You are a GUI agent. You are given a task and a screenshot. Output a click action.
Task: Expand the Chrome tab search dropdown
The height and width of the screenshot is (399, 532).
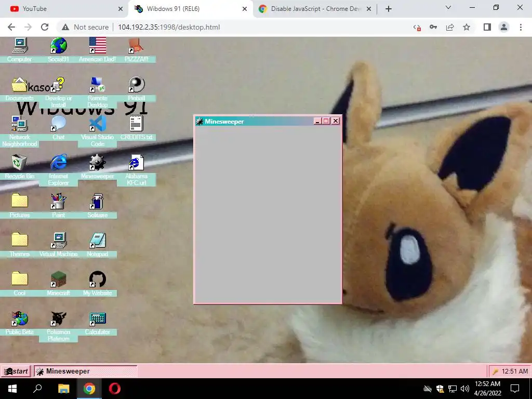pyautogui.click(x=448, y=7)
